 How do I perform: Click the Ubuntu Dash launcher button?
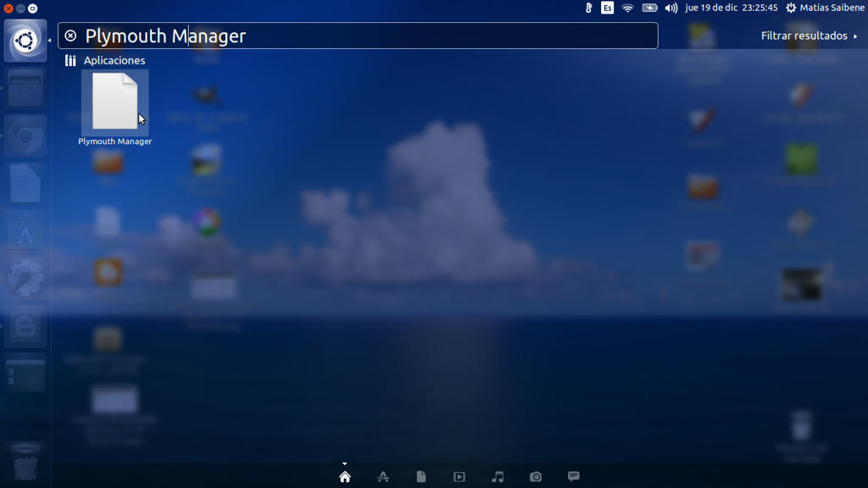coord(25,41)
